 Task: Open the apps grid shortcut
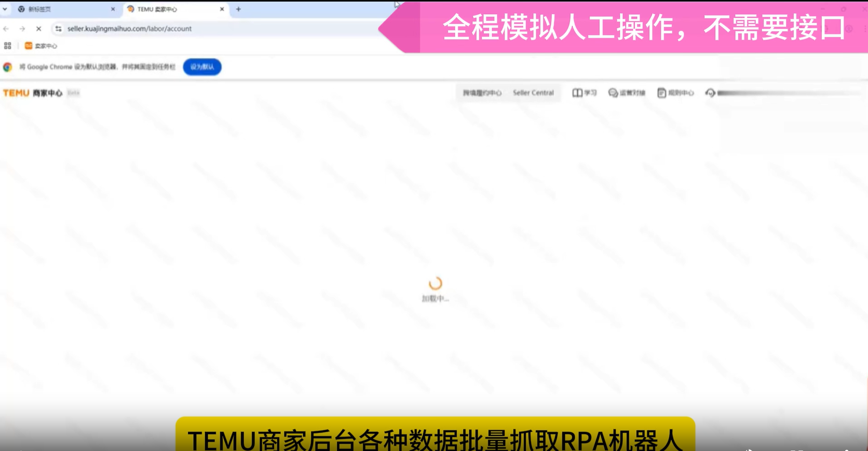pos(8,46)
